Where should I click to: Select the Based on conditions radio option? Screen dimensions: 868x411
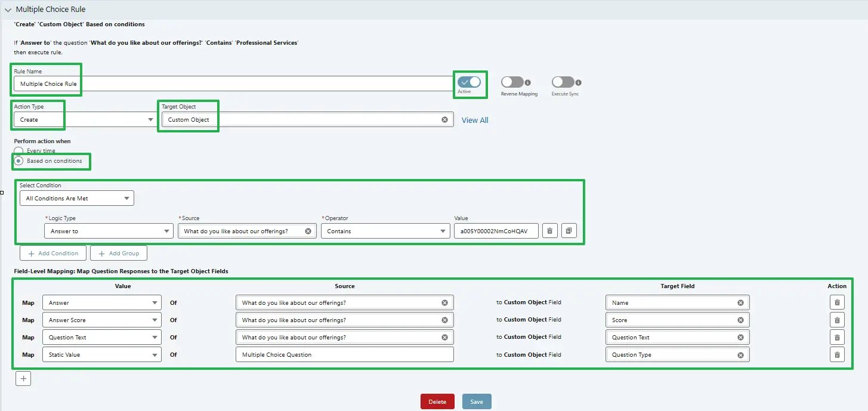click(x=19, y=161)
